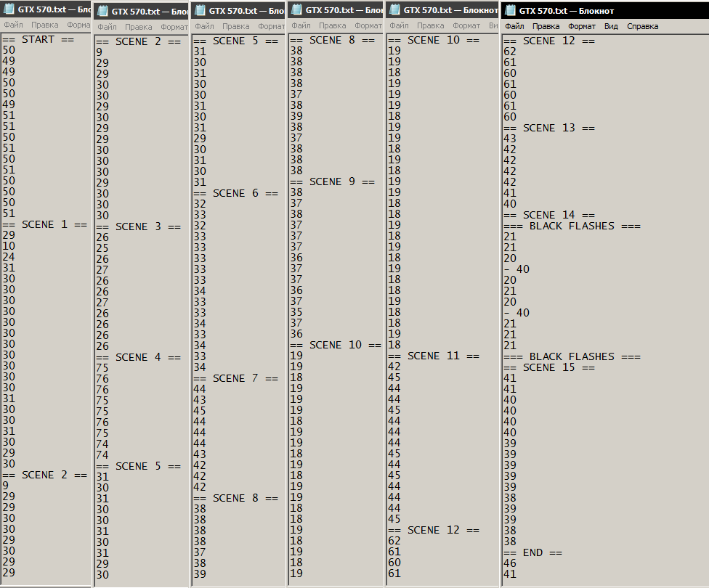Viewport: 709px width, 588px height.
Task: Open Формат menu in window starting with SCENE 12
Action: tap(581, 26)
